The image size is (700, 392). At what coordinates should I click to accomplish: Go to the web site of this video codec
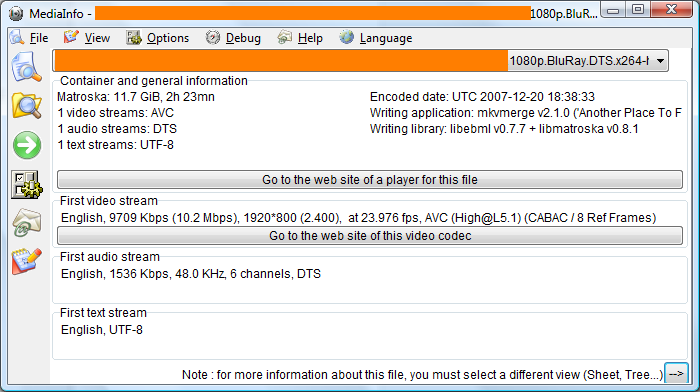coord(370,236)
